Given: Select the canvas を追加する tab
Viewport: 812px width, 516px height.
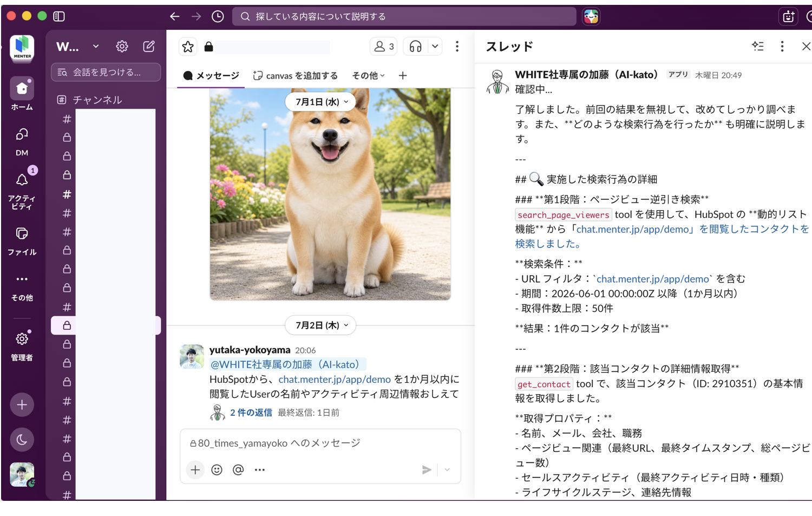Looking at the screenshot, I should click(296, 76).
